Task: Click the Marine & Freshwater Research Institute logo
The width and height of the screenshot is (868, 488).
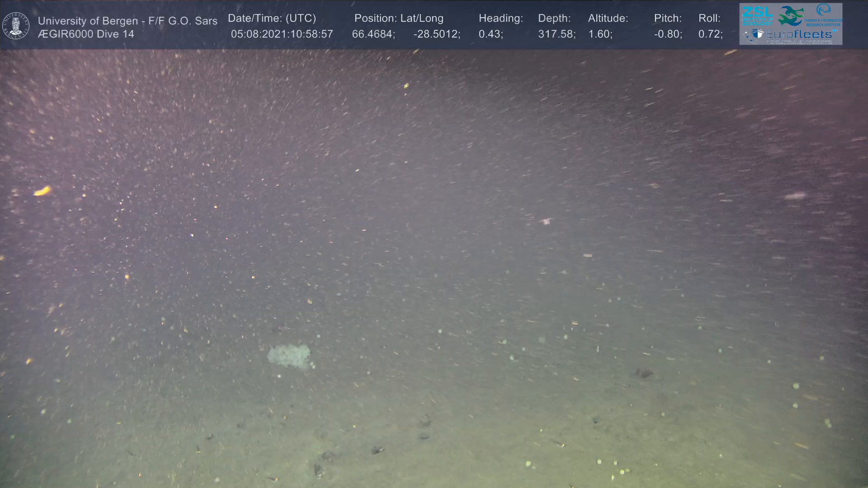Action: pyautogui.click(x=824, y=14)
